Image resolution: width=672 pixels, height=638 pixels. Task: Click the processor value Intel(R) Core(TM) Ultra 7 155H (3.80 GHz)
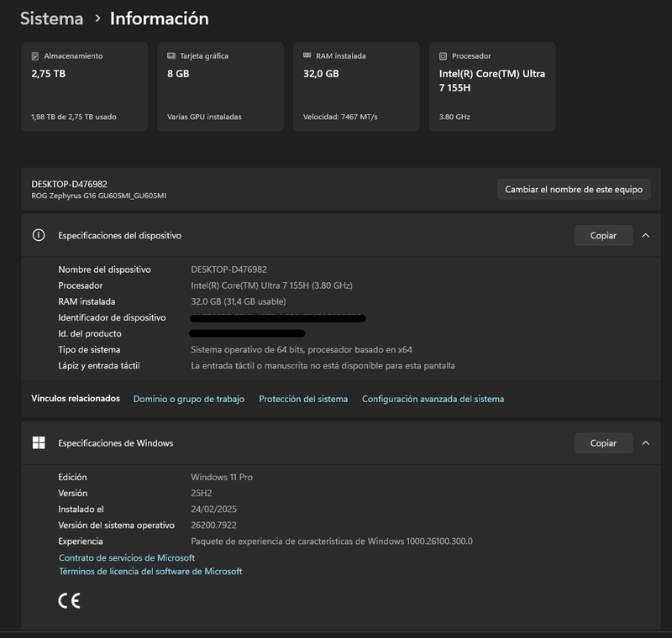[x=271, y=285]
